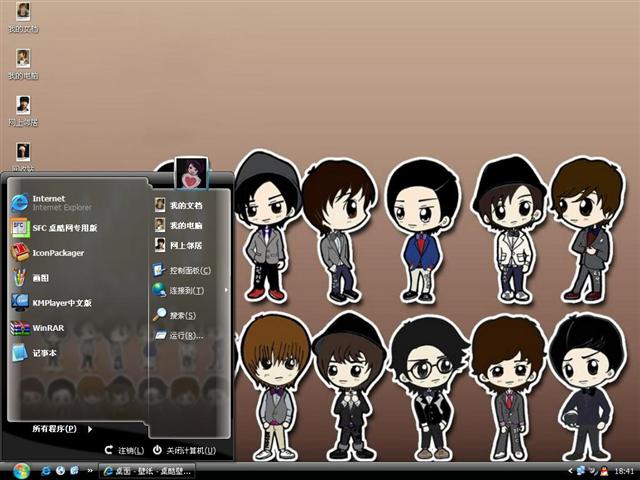Select the 我的文档 desktop icon
The width and height of the screenshot is (640, 480).
pyautogui.click(x=23, y=18)
